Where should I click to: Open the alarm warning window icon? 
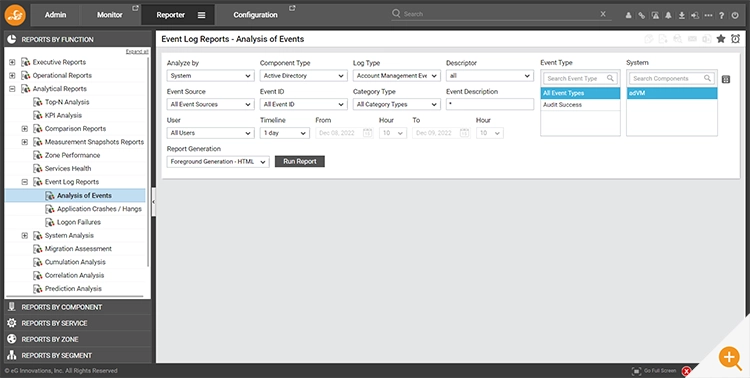click(655, 15)
